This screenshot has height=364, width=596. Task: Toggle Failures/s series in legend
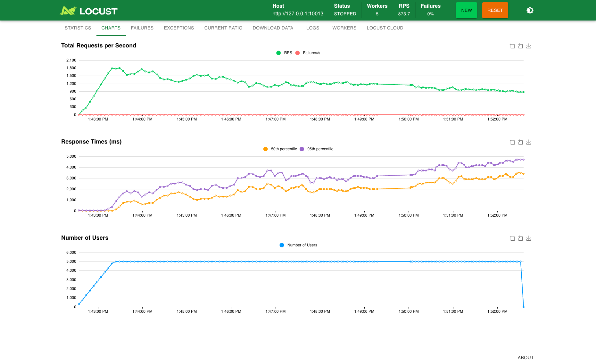coord(308,53)
